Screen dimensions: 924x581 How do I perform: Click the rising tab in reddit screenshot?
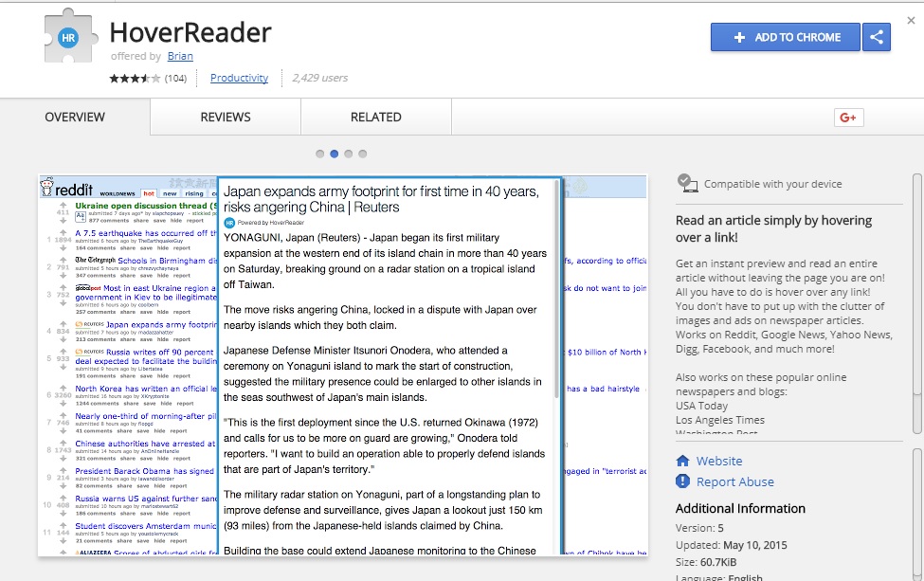click(194, 193)
